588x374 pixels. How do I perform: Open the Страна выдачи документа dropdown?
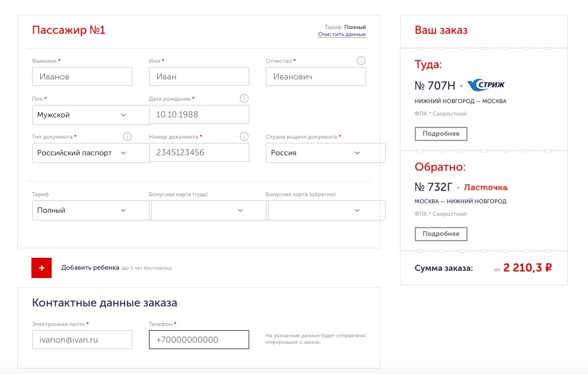click(x=326, y=152)
